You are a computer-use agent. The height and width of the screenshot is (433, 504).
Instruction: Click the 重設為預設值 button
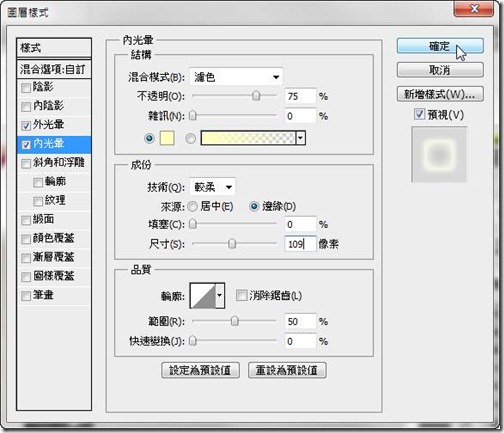click(287, 370)
